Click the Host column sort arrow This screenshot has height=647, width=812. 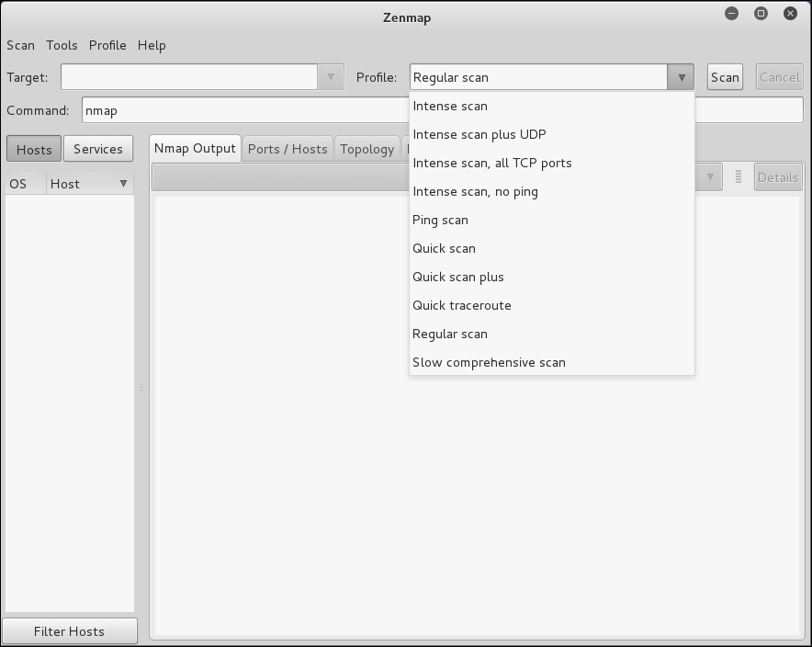pyautogui.click(x=124, y=183)
